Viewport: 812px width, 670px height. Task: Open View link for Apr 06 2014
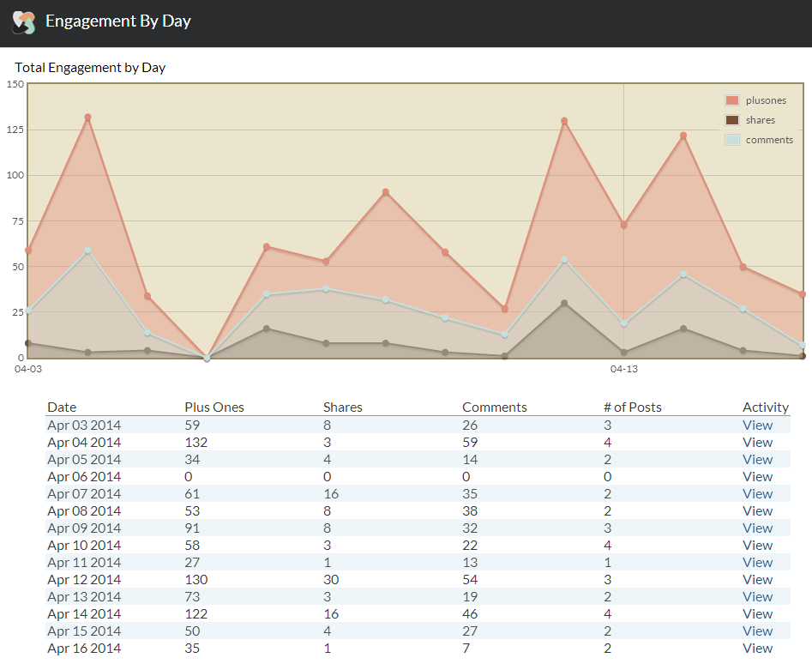757,477
